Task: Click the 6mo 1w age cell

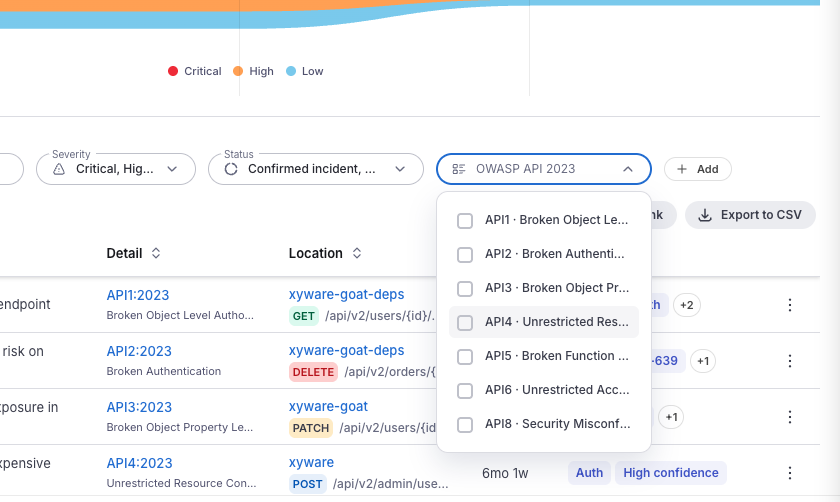Action: (x=505, y=473)
